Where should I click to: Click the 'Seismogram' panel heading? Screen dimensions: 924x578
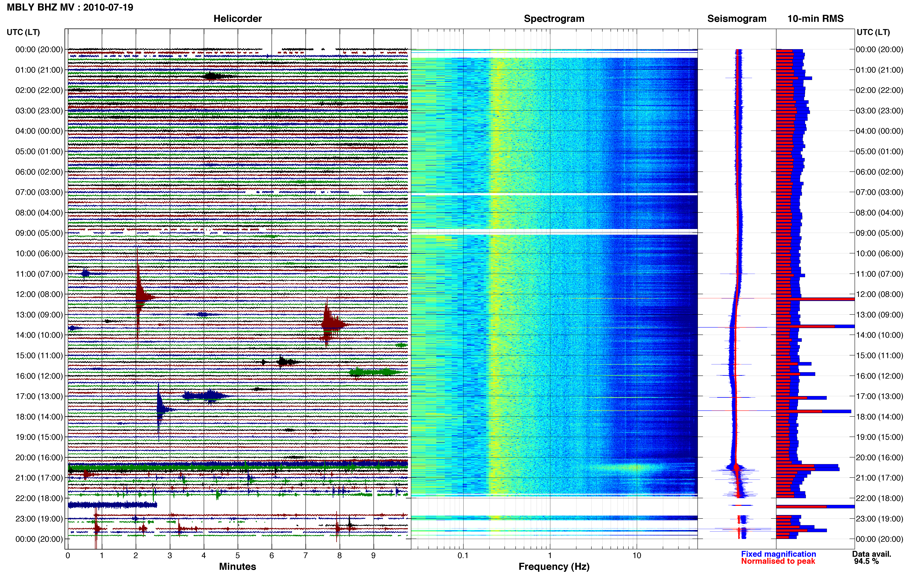pos(737,19)
